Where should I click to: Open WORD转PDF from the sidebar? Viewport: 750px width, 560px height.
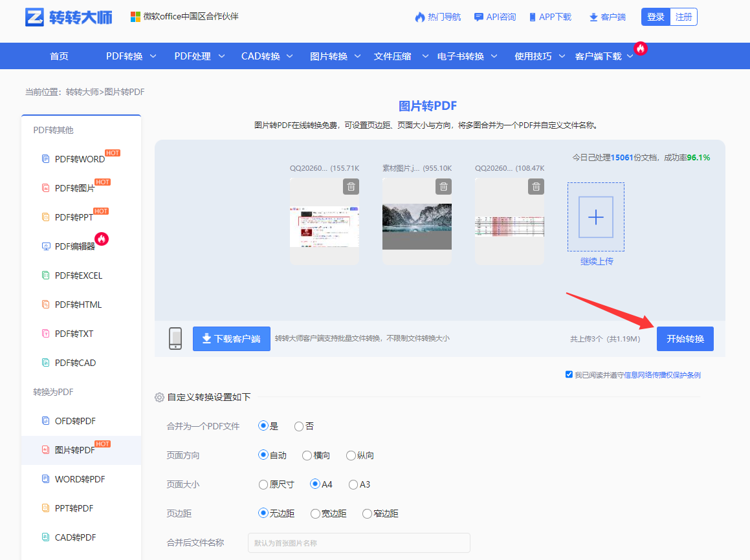point(80,479)
